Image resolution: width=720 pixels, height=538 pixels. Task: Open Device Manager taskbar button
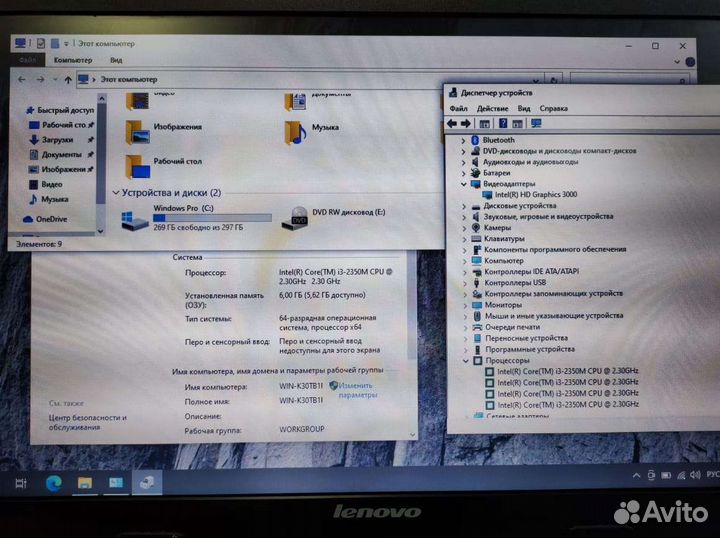pyautogui.click(x=147, y=483)
